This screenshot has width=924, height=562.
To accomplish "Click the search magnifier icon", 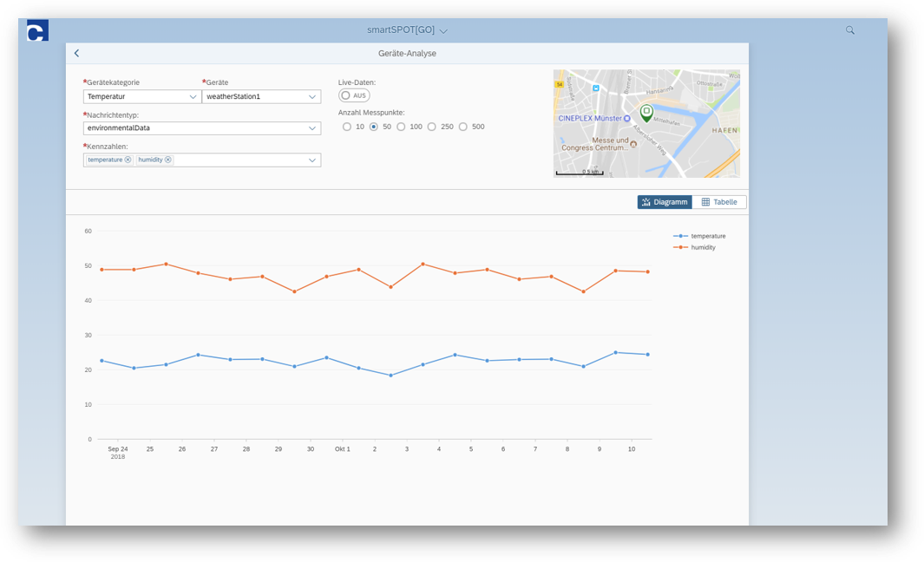I will point(850,30).
